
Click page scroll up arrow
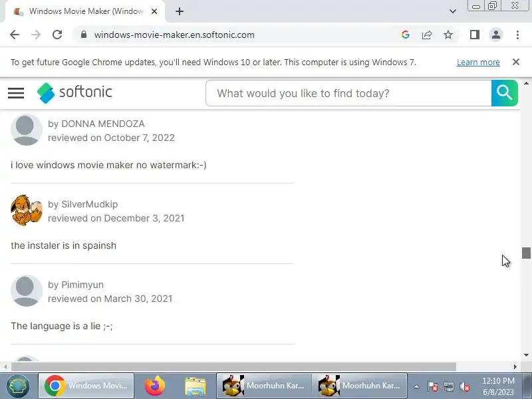[x=526, y=83]
